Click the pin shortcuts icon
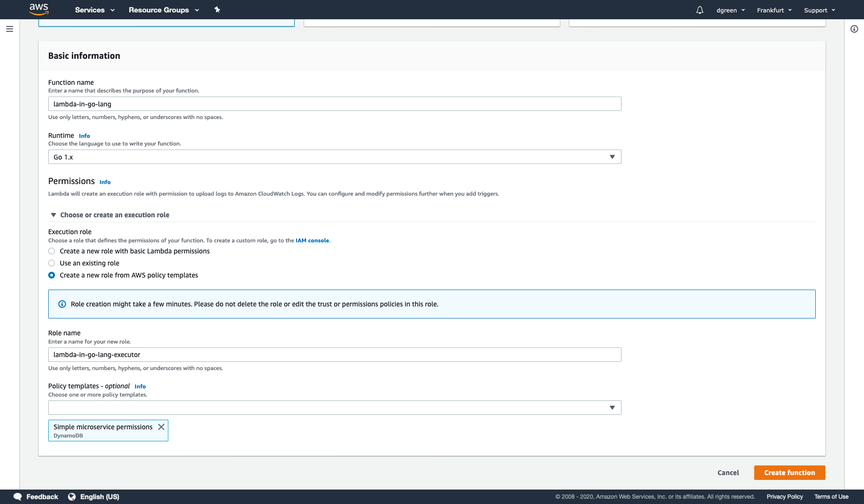Image resolution: width=864 pixels, height=504 pixels. tap(217, 10)
